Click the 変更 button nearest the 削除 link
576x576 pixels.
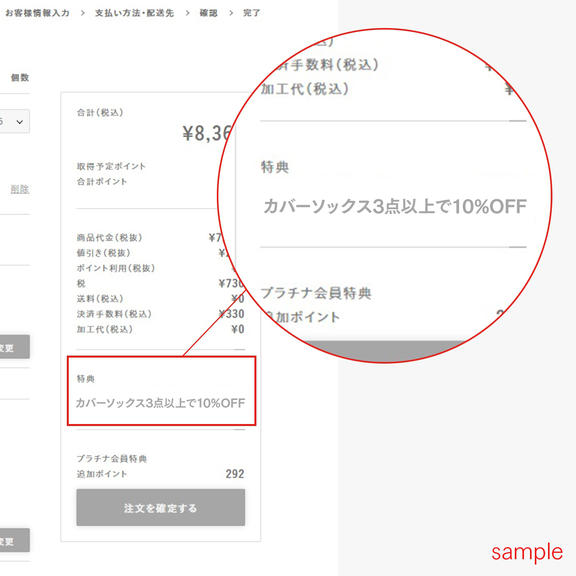tap(14, 346)
